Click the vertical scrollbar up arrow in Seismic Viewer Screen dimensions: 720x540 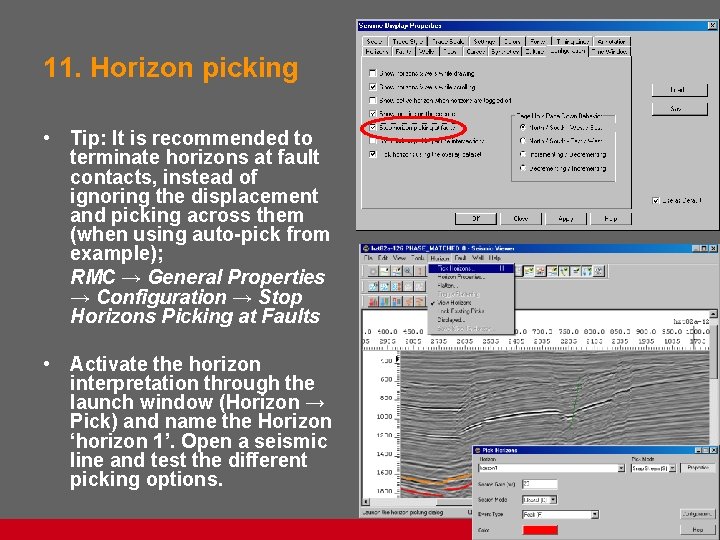click(x=713, y=314)
